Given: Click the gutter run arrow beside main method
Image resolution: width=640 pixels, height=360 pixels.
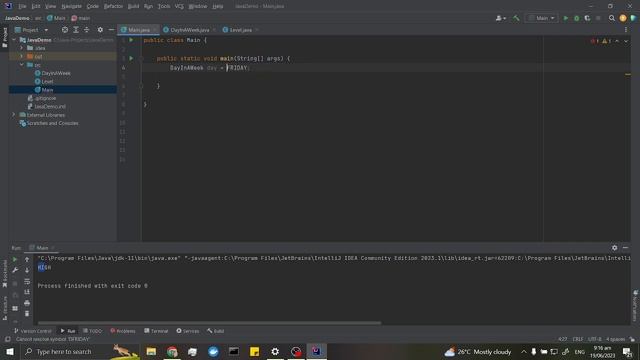Looking at the screenshot, I should coord(131,58).
